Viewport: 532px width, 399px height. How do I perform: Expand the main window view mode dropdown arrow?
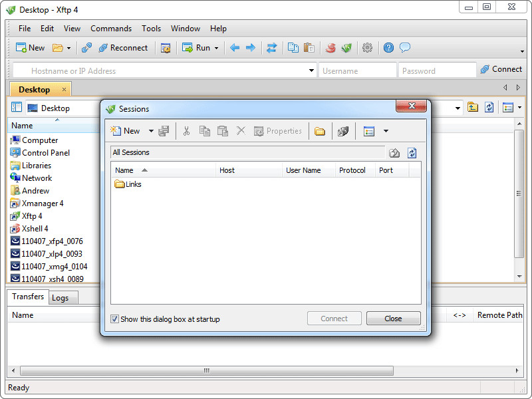pyautogui.click(x=520, y=108)
